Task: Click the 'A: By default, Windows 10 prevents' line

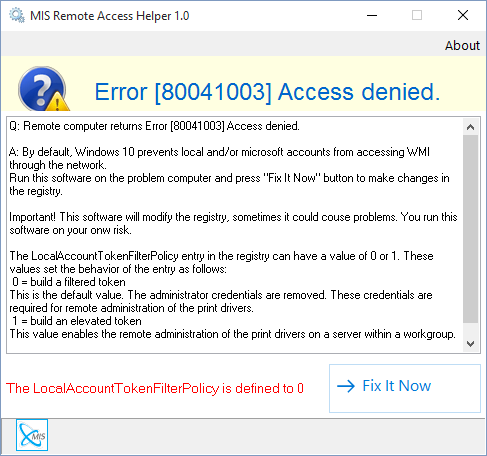Action: point(219,152)
